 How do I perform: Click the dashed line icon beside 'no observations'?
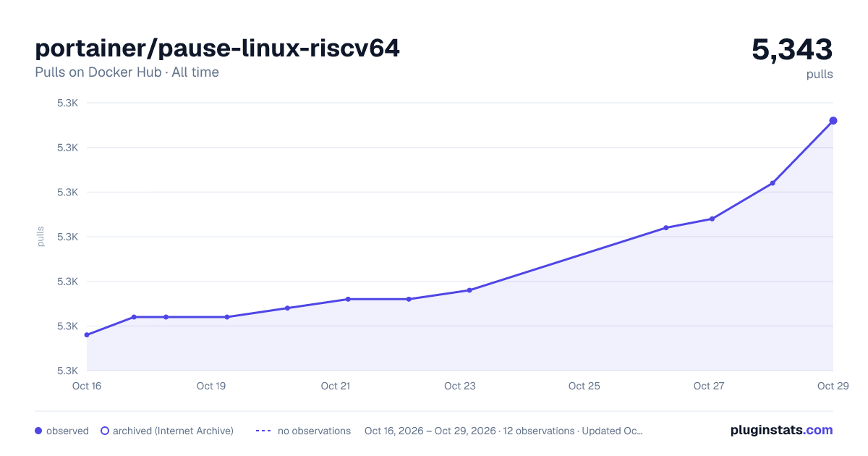(x=263, y=431)
